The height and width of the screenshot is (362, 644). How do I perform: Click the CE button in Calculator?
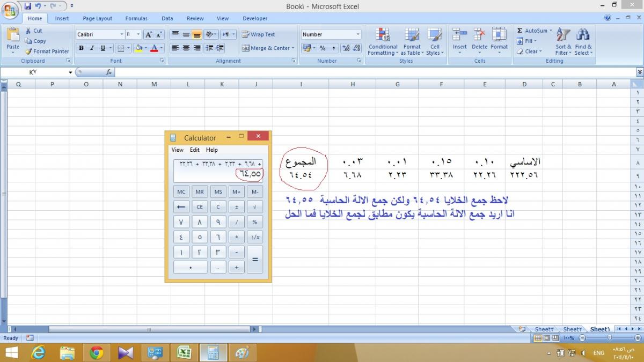click(x=200, y=206)
